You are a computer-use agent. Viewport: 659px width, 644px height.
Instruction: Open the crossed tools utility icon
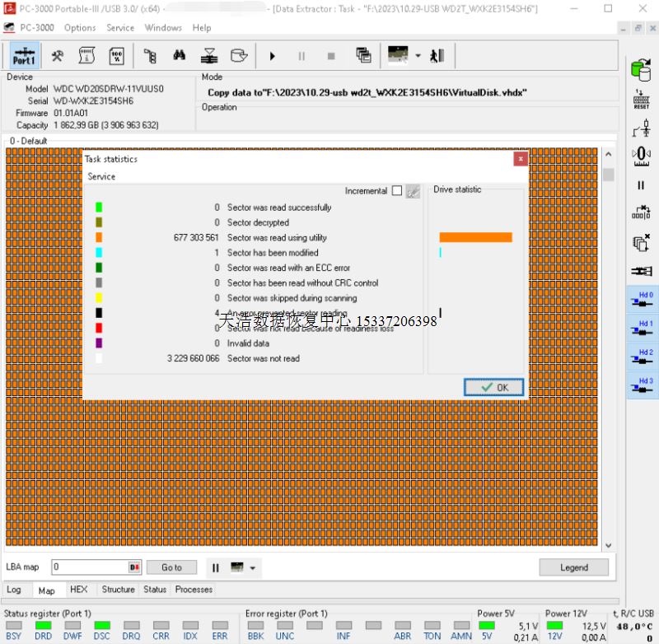pyautogui.click(x=58, y=56)
